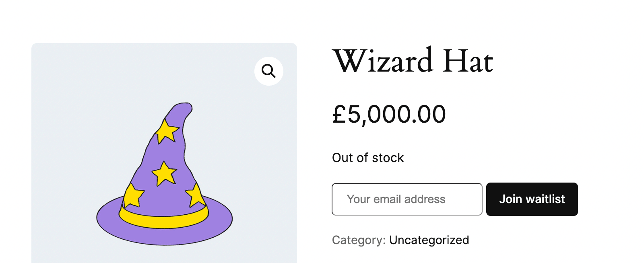Click the Out of stock label
Image resolution: width=644 pixels, height=263 pixels.
tap(367, 158)
